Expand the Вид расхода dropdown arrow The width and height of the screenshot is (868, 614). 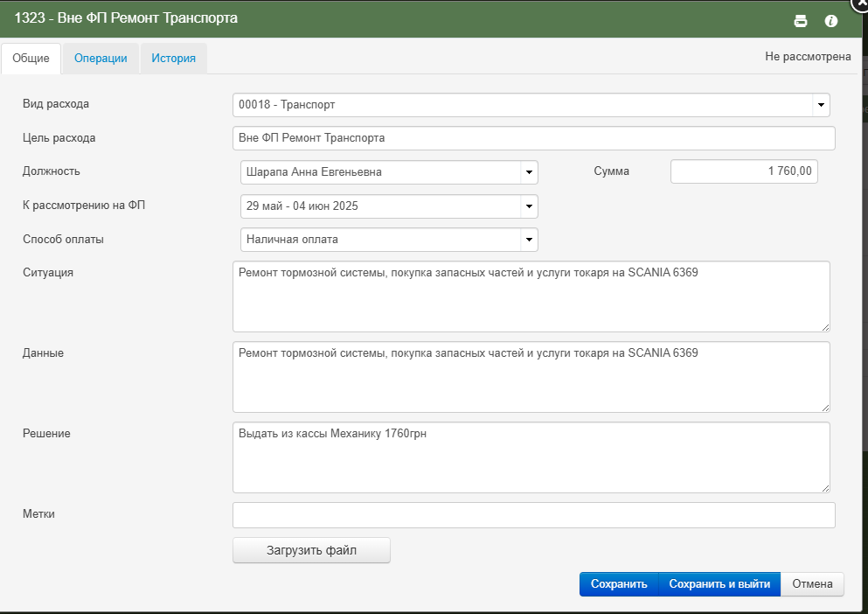821,105
